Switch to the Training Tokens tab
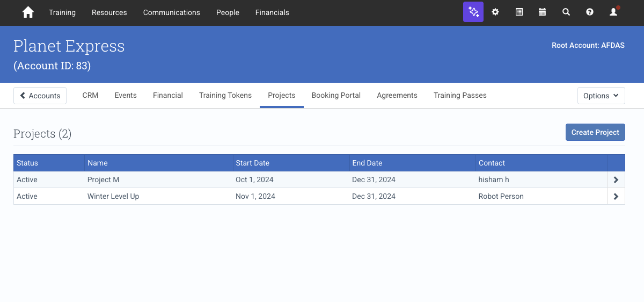The image size is (644, 302). coord(225,95)
